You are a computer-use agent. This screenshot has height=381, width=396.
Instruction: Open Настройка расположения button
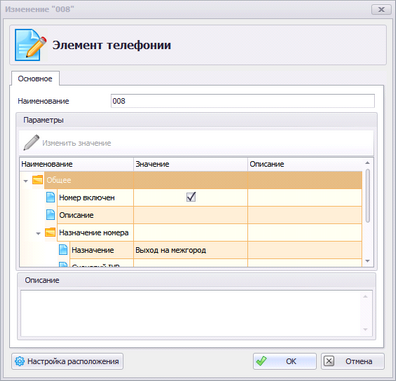(x=67, y=361)
